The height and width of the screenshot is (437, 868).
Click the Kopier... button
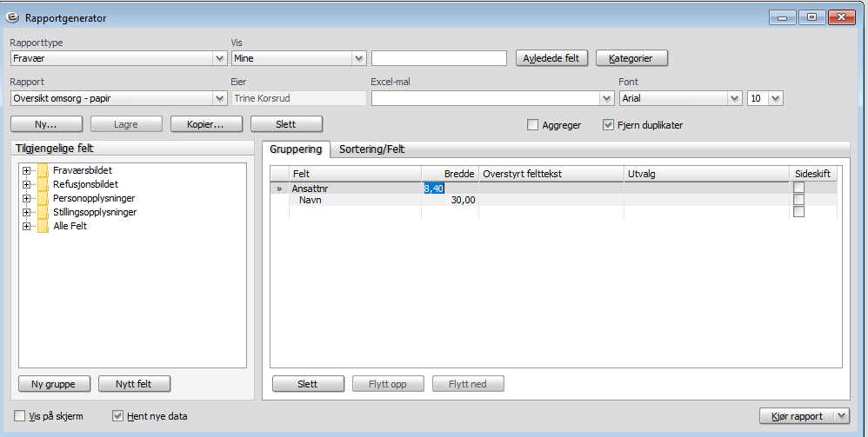click(x=206, y=124)
